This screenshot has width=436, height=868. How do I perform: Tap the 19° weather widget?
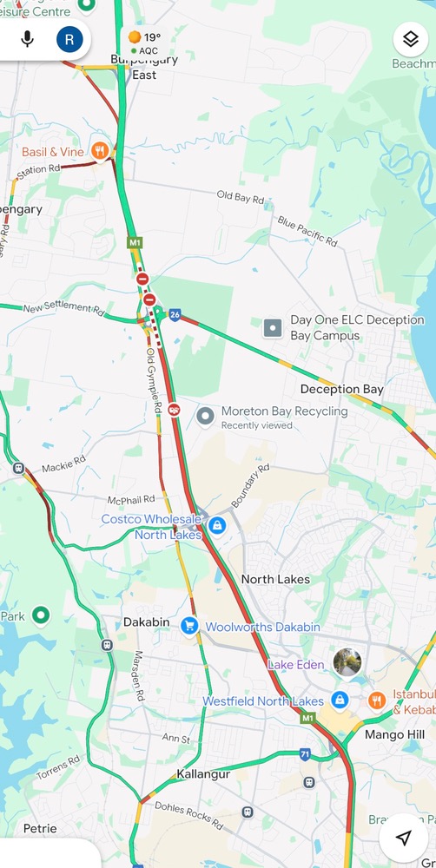(x=144, y=43)
